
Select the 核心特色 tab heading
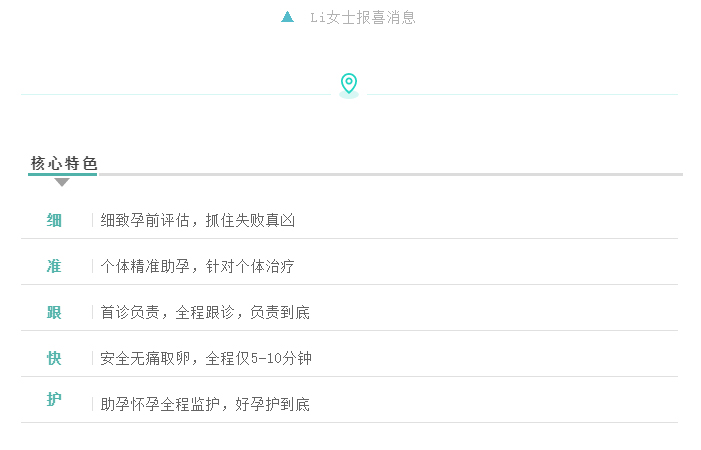[x=64, y=163]
